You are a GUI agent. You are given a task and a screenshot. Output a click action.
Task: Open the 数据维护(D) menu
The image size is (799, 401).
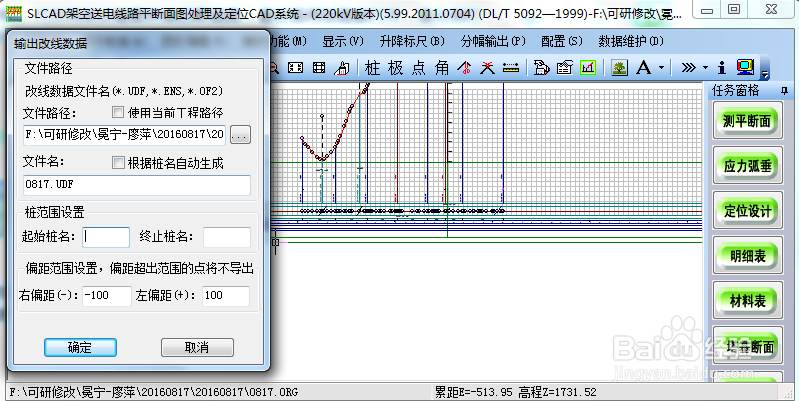pyautogui.click(x=631, y=41)
